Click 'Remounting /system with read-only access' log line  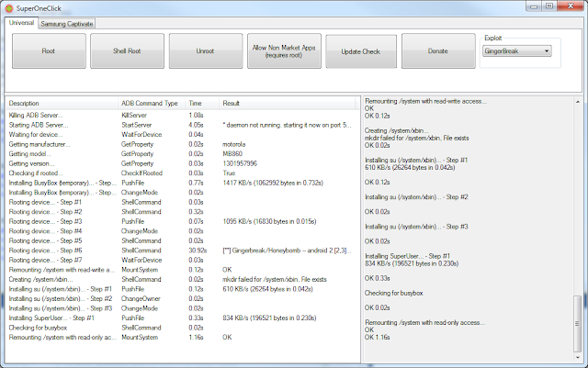[x=425, y=322]
